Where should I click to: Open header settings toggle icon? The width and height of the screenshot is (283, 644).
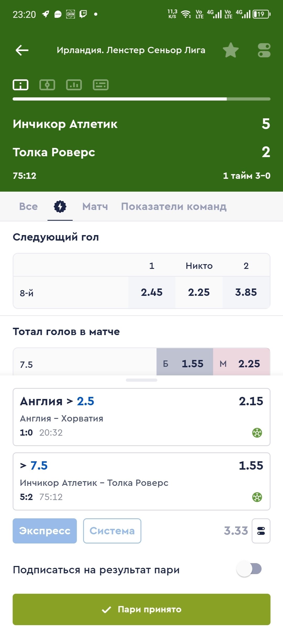point(264,50)
